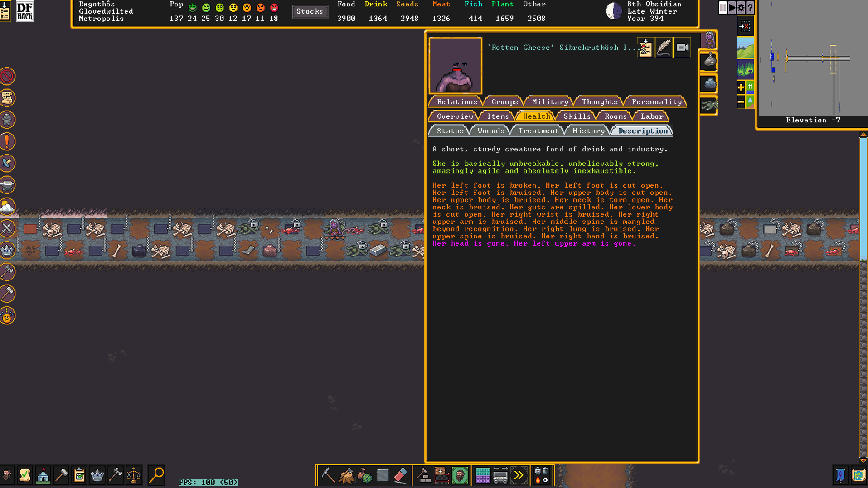Open the crossed swords combat alert

tap(8, 228)
